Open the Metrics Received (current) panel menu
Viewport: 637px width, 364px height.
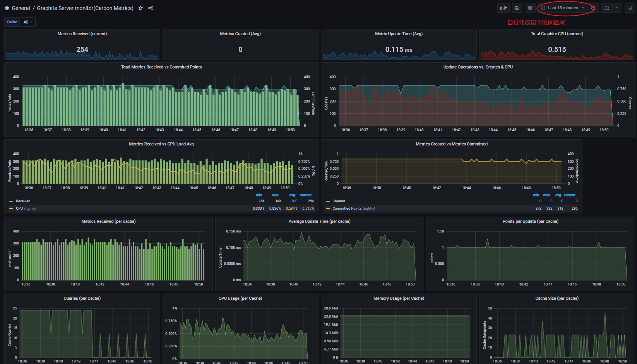(82, 34)
